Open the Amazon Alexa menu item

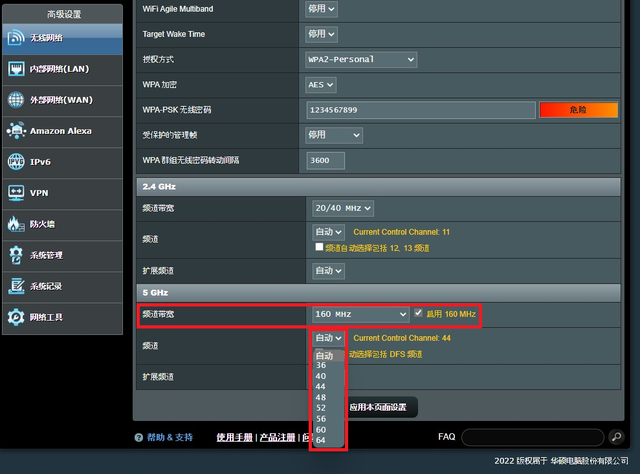click(62, 131)
